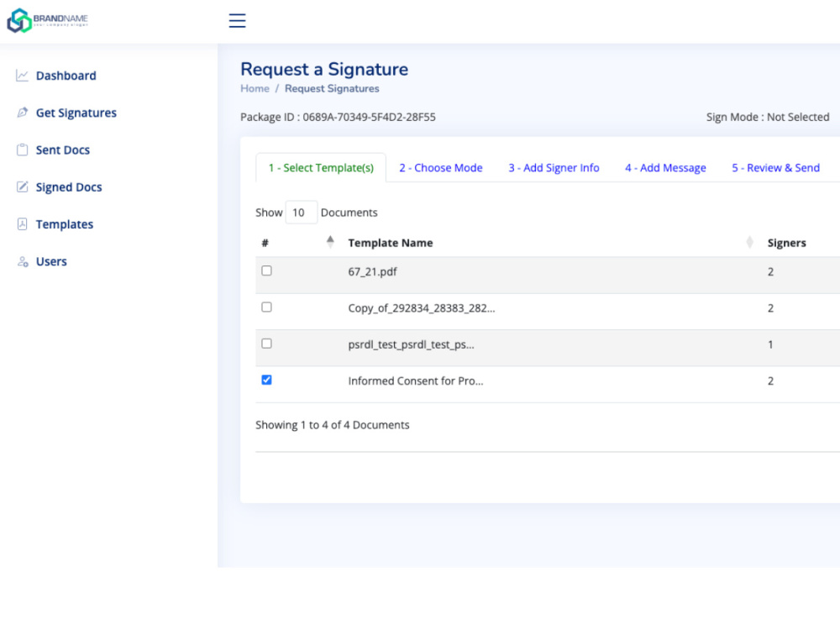Switch to 2 - Choose Mode tab
This screenshot has height=630, width=840.
pyautogui.click(x=440, y=168)
